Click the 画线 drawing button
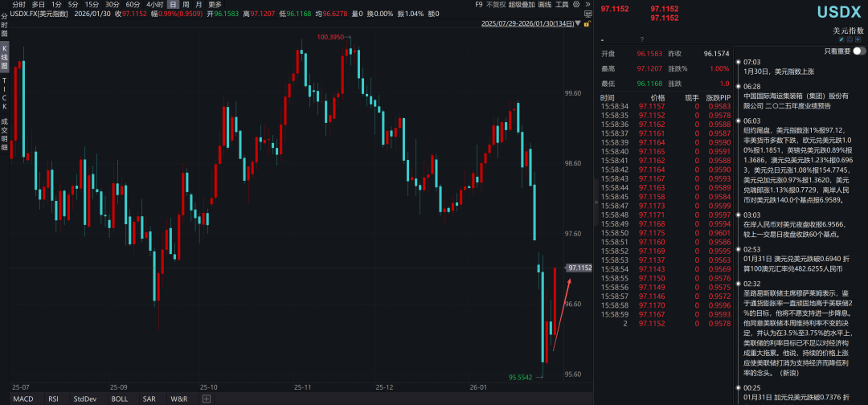The height and width of the screenshot is (405, 868). [544, 4]
